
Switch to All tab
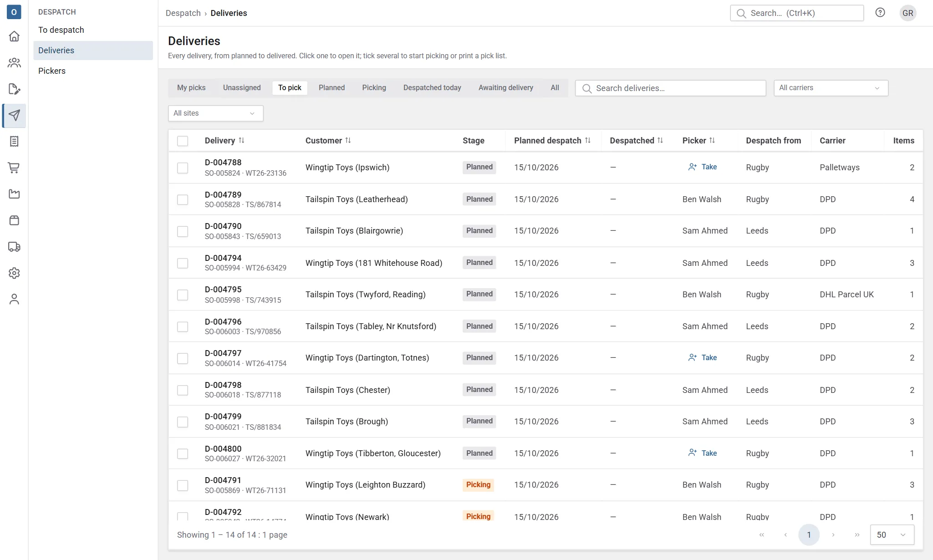coord(555,88)
